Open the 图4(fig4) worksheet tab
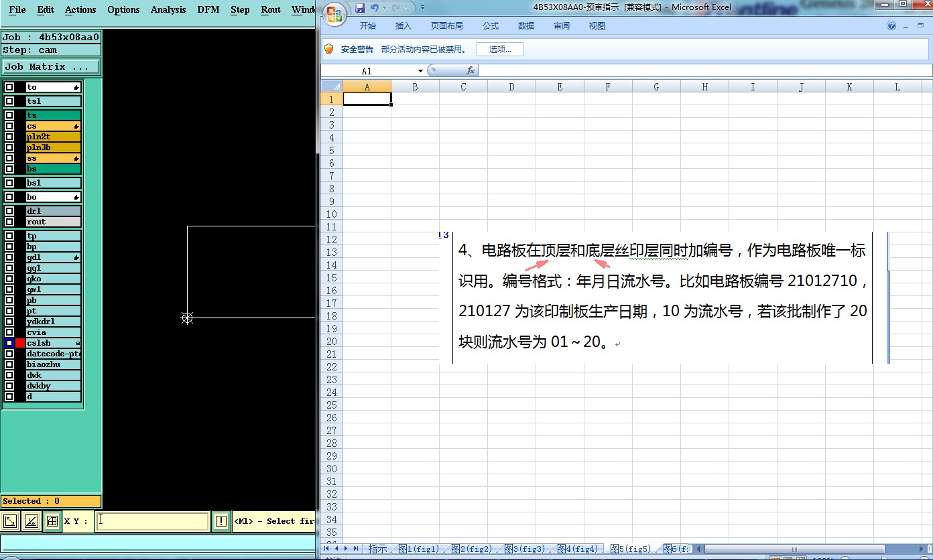This screenshot has height=560, width=933. tap(577, 549)
